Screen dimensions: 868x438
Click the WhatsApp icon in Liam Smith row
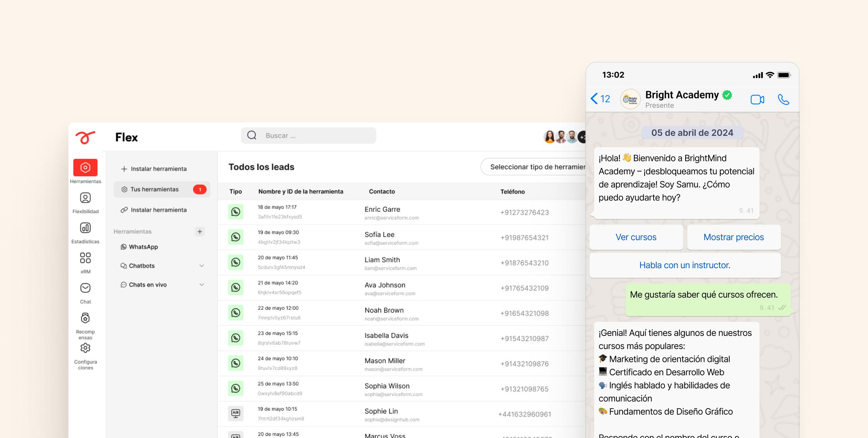pyautogui.click(x=236, y=262)
